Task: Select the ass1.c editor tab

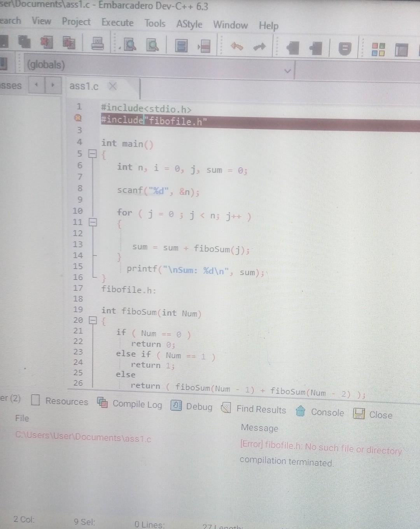Action: [x=84, y=86]
